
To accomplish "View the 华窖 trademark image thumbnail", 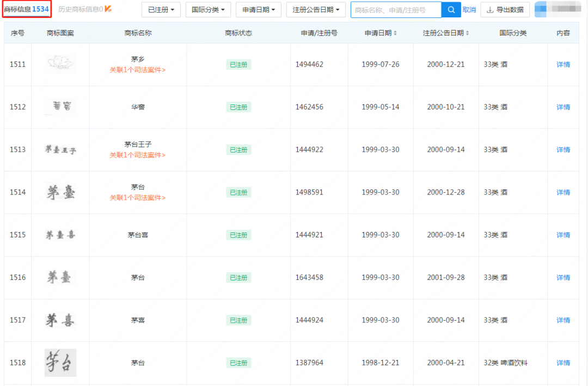I will [60, 107].
